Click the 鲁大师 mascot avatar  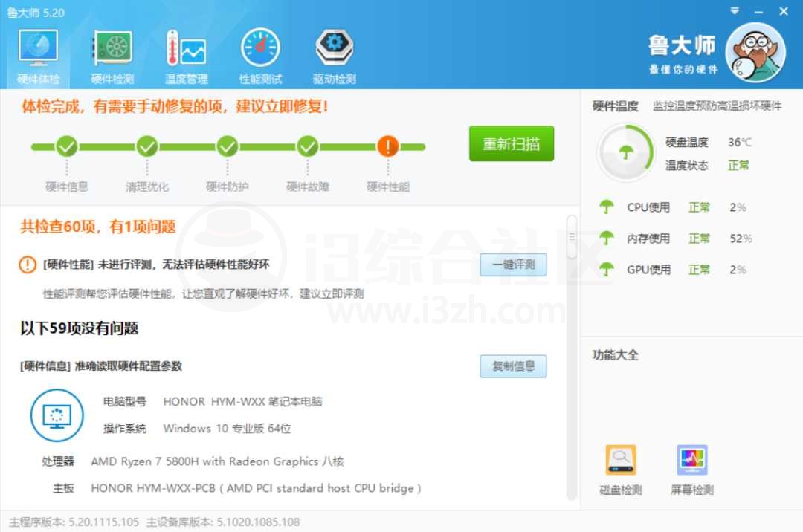click(756, 52)
